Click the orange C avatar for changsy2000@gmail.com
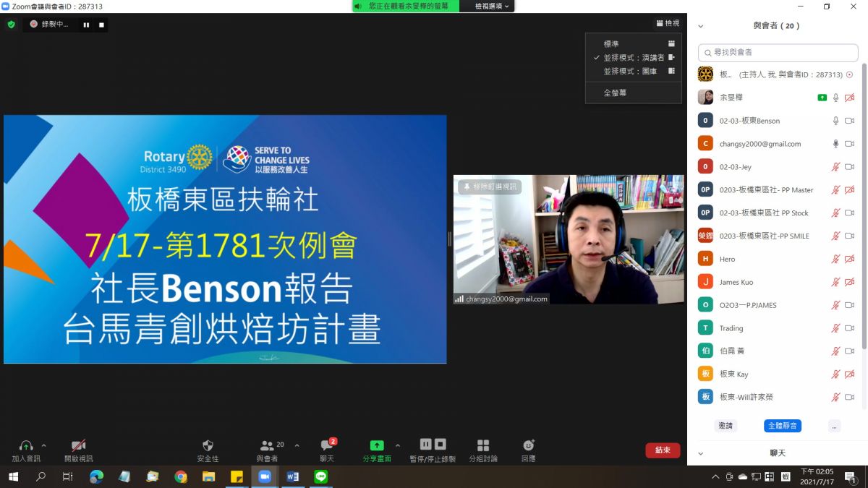Viewport: 868px width, 488px height. (705, 144)
